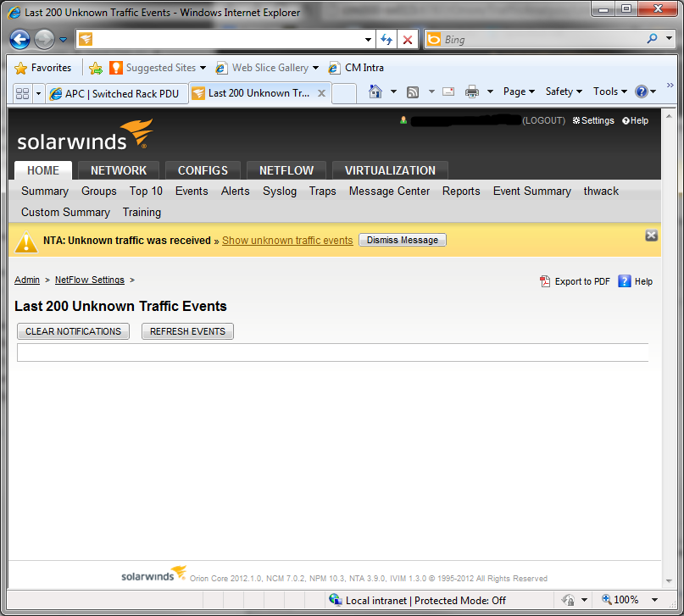
Task: Click the Dismiss Message button
Action: pyautogui.click(x=403, y=240)
